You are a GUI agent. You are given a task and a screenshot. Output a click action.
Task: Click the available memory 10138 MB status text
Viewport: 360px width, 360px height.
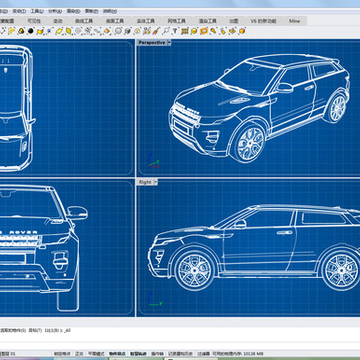pyautogui.click(x=238, y=353)
